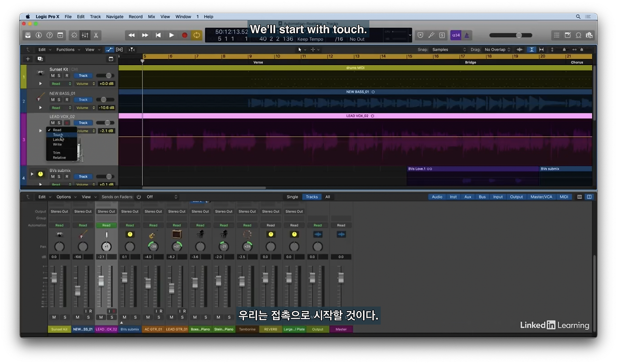617x364 pixels.
Task: Click the Rewind transport button
Action: point(132,35)
